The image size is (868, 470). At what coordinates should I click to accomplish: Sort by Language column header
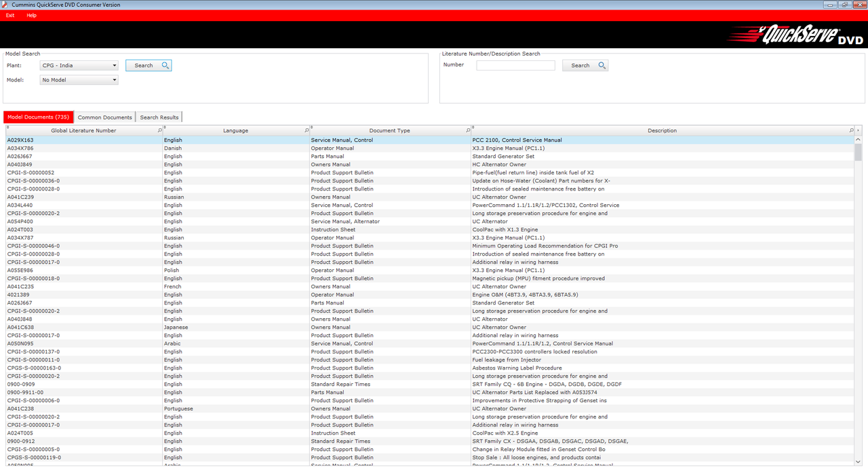[235, 130]
